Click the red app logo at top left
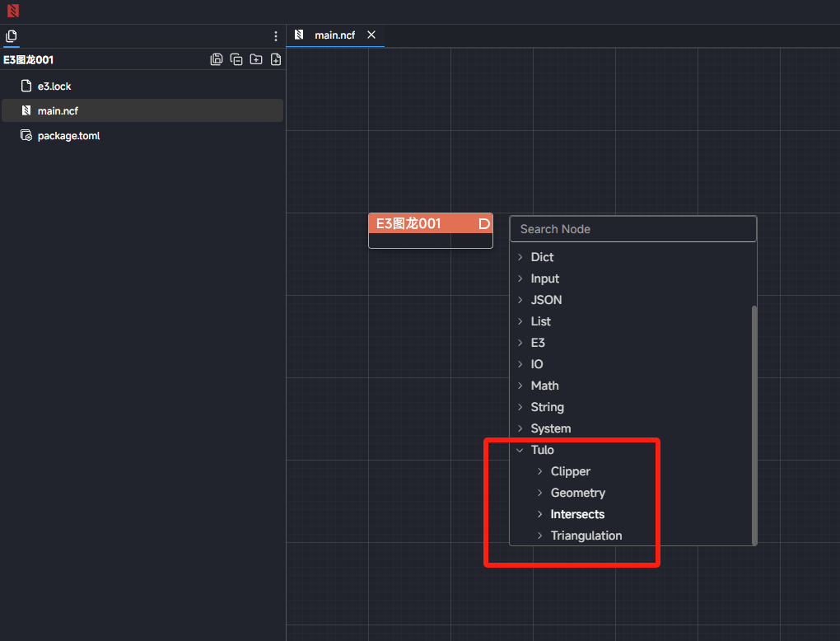The height and width of the screenshot is (641, 840). coord(12,11)
